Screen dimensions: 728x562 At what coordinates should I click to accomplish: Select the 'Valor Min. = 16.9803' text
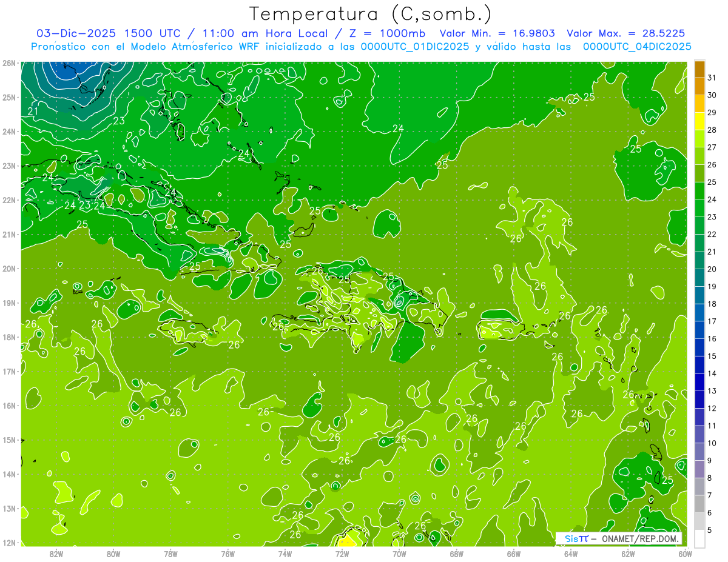pos(497,33)
